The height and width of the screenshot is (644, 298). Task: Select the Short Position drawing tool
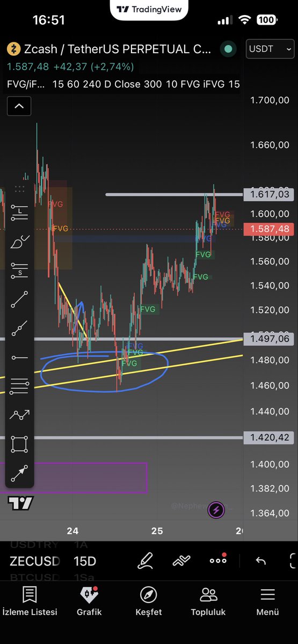coord(19,270)
